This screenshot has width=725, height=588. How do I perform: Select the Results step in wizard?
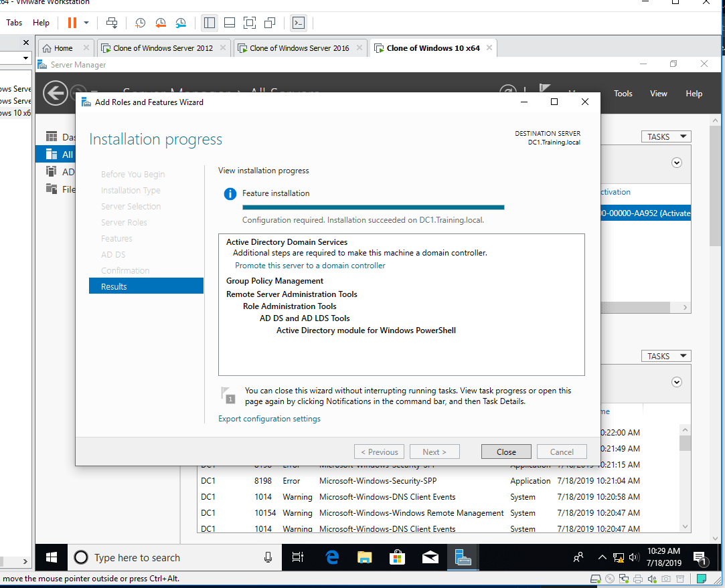tap(146, 286)
